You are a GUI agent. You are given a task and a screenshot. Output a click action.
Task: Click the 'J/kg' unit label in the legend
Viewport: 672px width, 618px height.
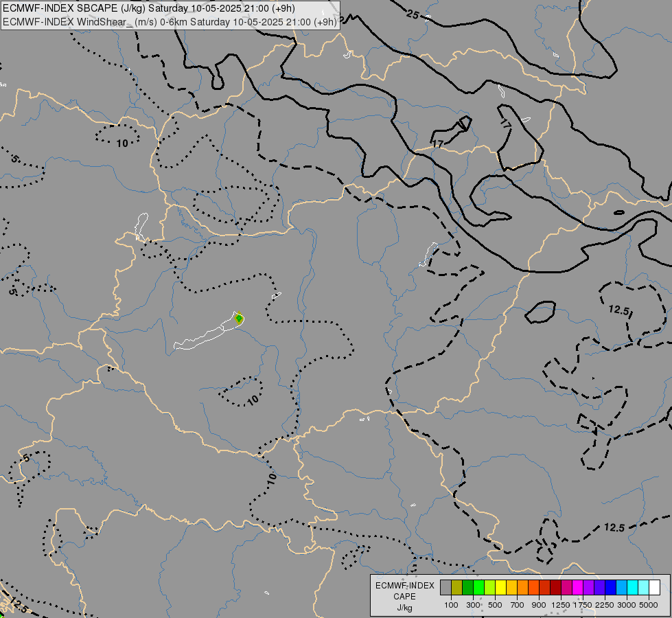(x=404, y=608)
